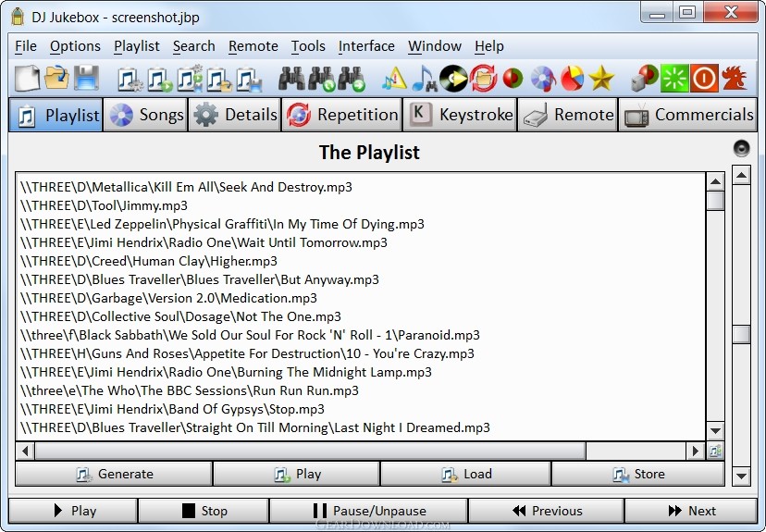Click the round speaker icon beside The Playlist
The image size is (766, 532).
point(741,148)
